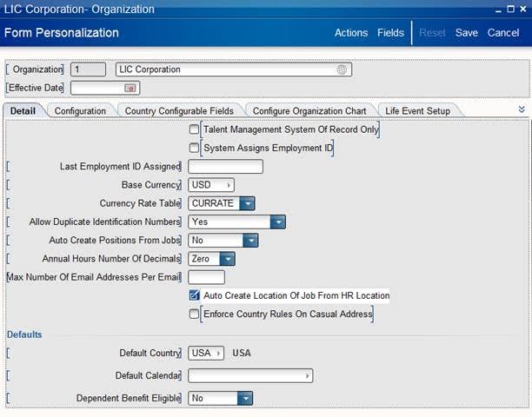Open Base Currency lookup arrow

tap(229, 185)
